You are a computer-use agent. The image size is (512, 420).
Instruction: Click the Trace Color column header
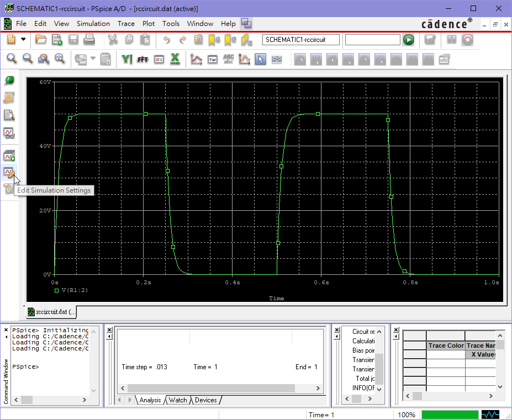click(446, 345)
